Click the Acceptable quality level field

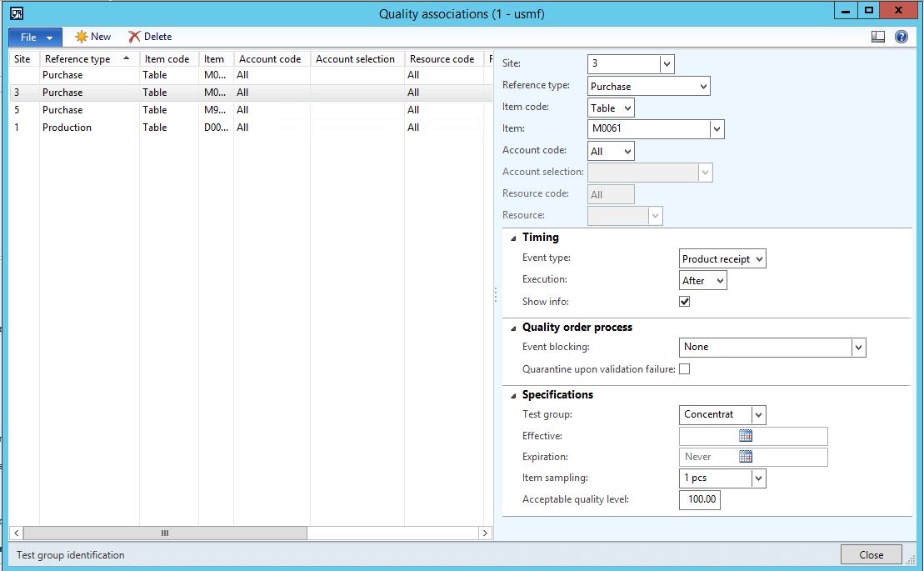point(699,499)
